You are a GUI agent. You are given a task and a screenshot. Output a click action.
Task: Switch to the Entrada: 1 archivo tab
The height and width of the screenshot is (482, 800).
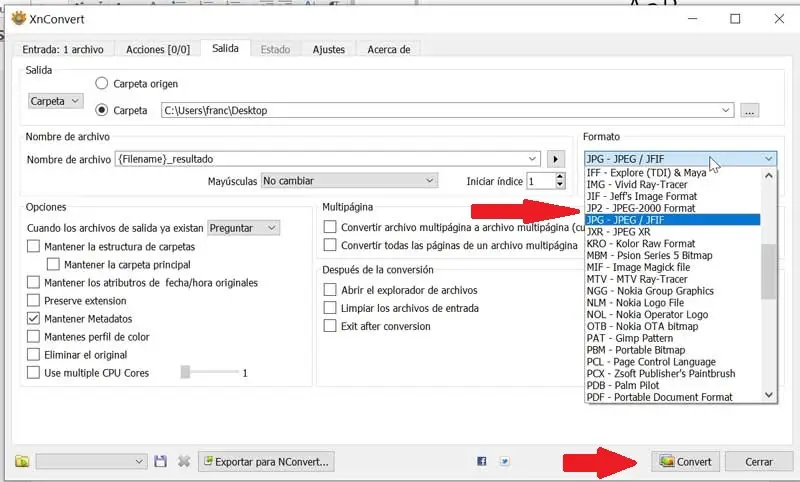(x=63, y=49)
